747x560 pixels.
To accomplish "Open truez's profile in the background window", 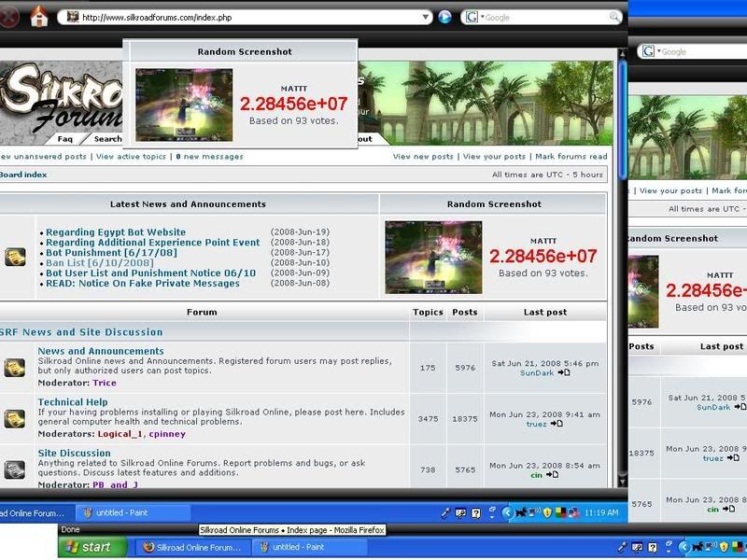I will (712, 458).
